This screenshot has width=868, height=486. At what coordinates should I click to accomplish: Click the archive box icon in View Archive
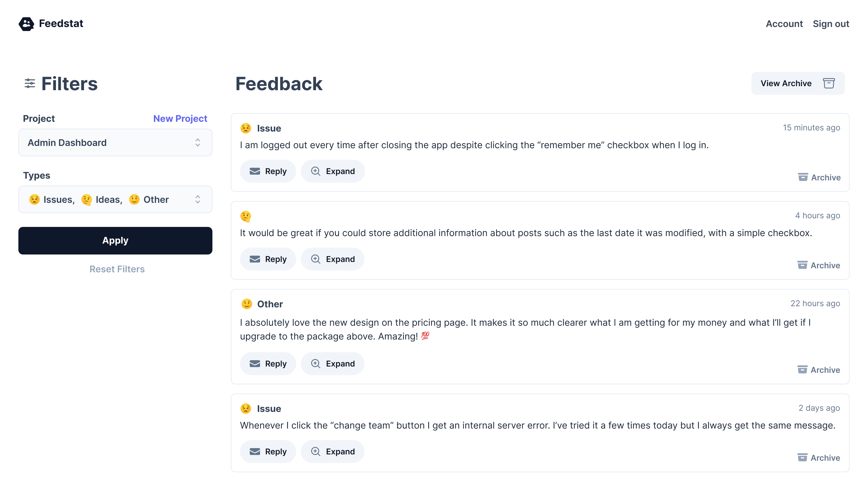coord(829,83)
